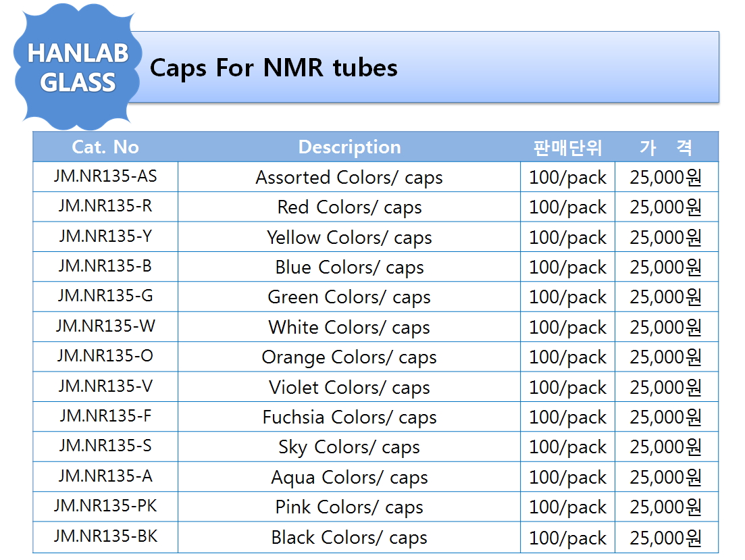Click the 25,000원 price for JM.NR135-A
Image resolution: width=745 pixels, height=560 pixels.
(666, 477)
